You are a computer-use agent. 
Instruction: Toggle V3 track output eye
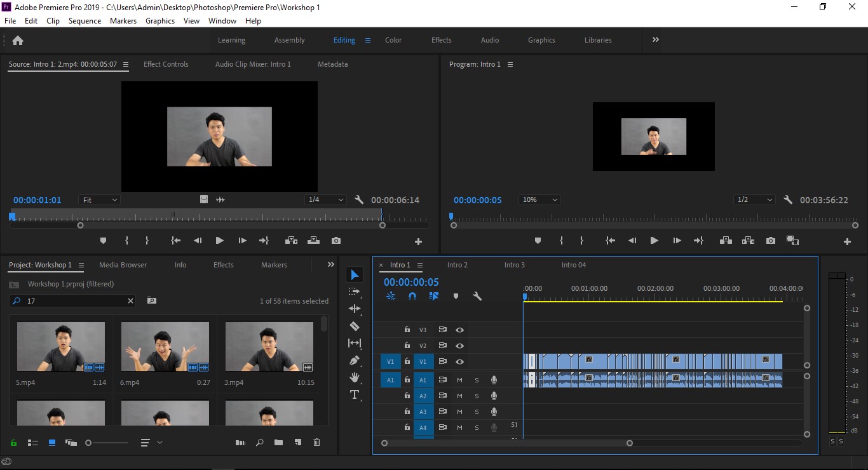[459, 330]
